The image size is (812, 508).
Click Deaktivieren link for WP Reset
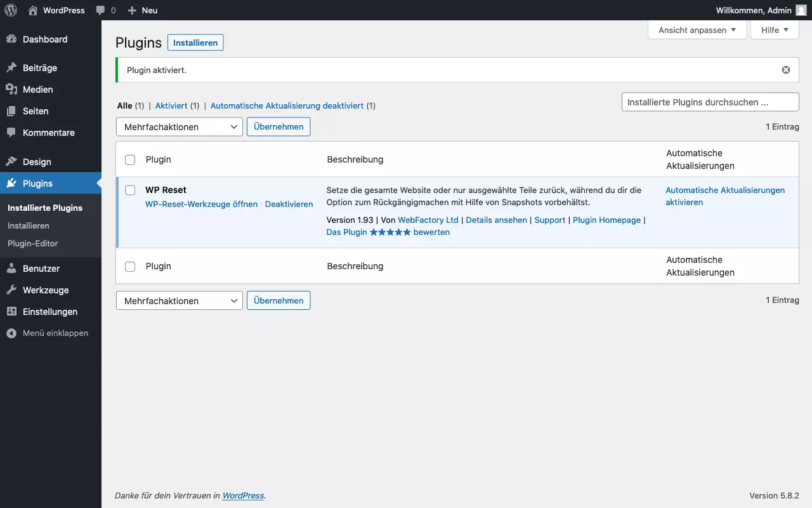tap(289, 204)
